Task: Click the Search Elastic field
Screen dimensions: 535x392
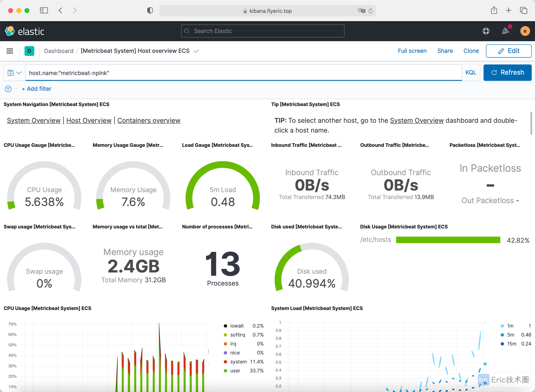Action: [263, 31]
